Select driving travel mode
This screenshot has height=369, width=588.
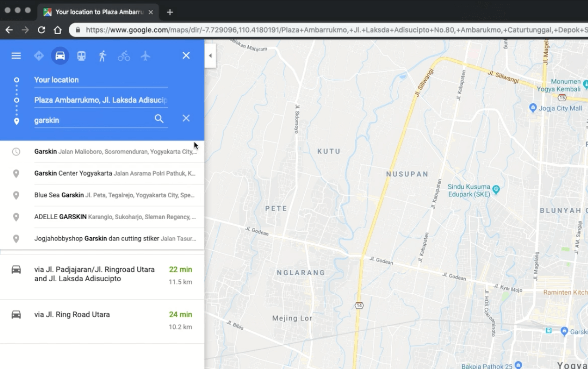(60, 56)
